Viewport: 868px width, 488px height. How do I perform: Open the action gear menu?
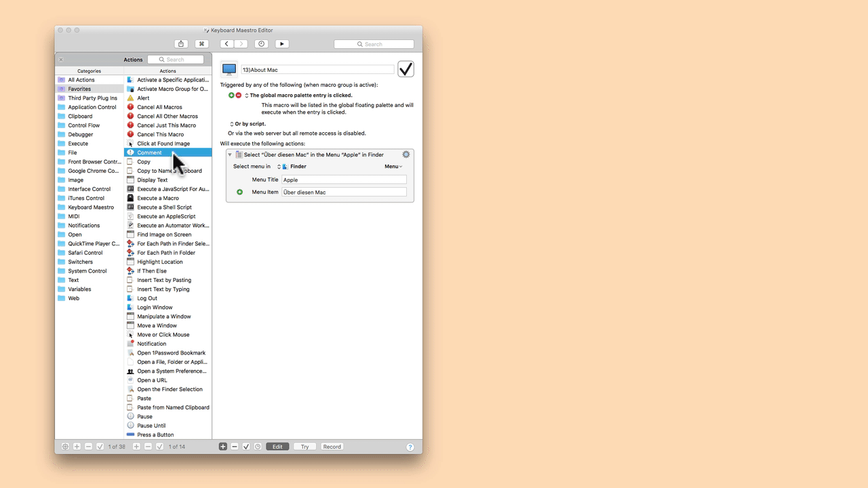tap(406, 155)
